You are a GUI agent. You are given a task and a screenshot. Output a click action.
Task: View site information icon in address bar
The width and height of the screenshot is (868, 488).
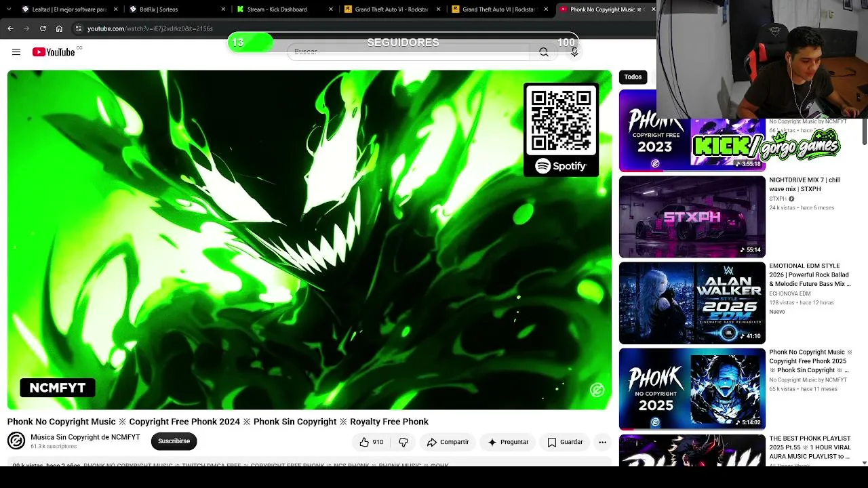pos(79,28)
